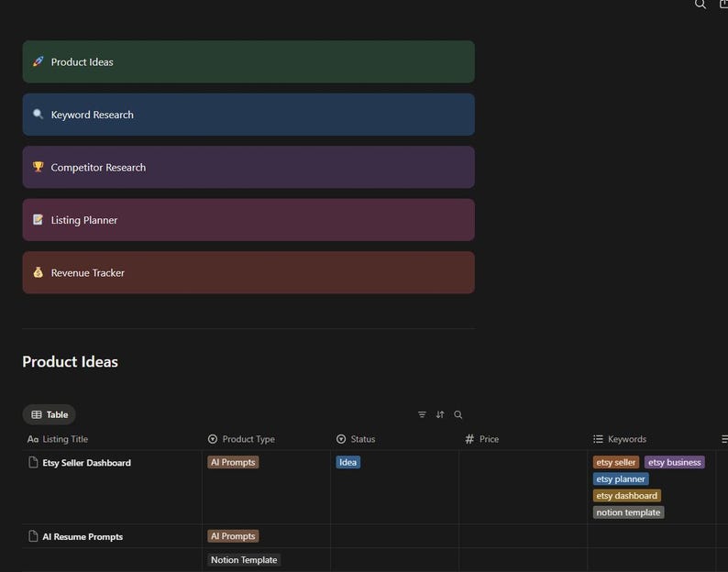Image resolution: width=728 pixels, height=572 pixels.
Task: Click the select icon in Status header
Action: (341, 439)
